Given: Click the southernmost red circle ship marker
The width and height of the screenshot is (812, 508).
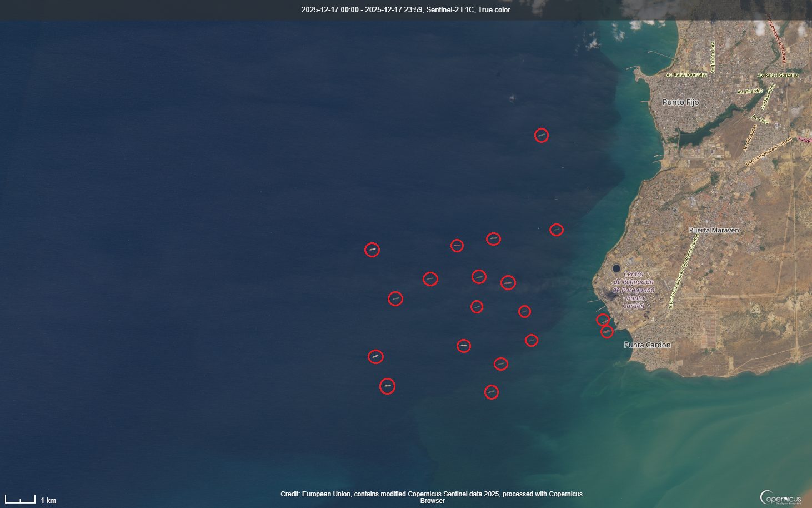Looking at the screenshot, I should pos(491,392).
